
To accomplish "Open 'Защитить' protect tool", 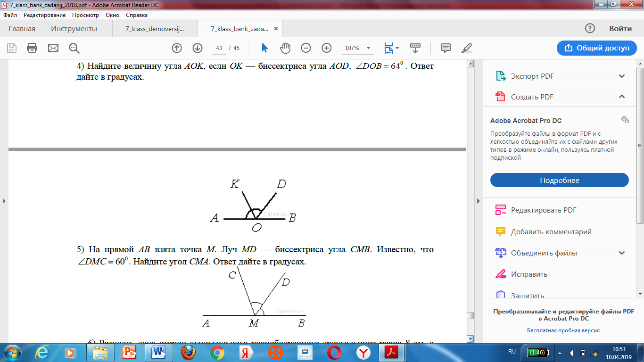I will point(520,295).
